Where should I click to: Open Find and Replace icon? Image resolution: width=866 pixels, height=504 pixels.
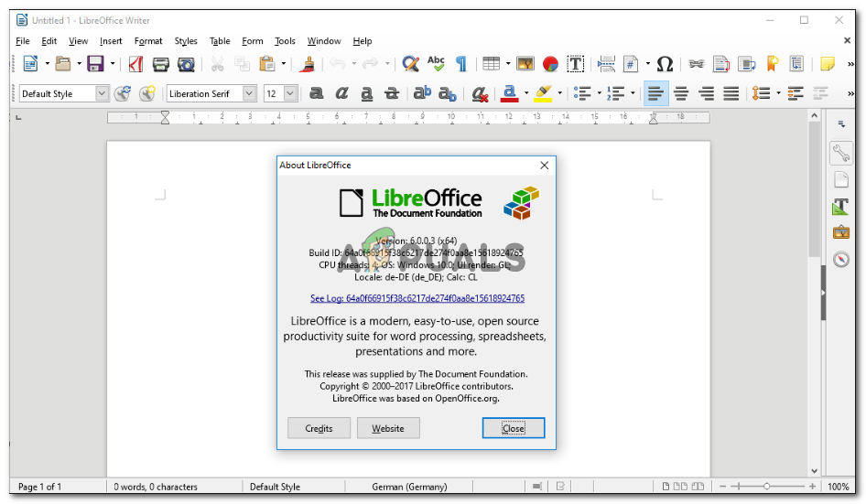[410, 64]
